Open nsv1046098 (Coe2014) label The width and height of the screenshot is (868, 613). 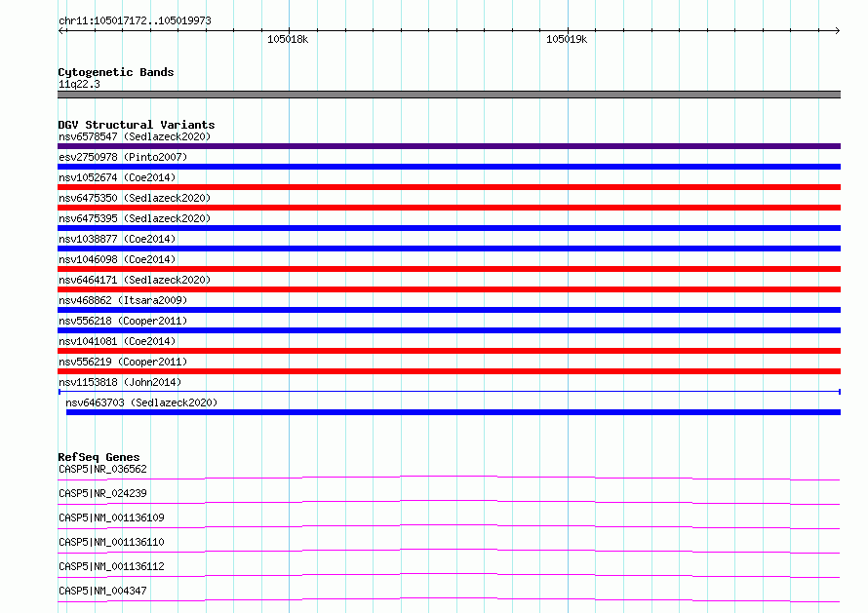(x=117, y=259)
